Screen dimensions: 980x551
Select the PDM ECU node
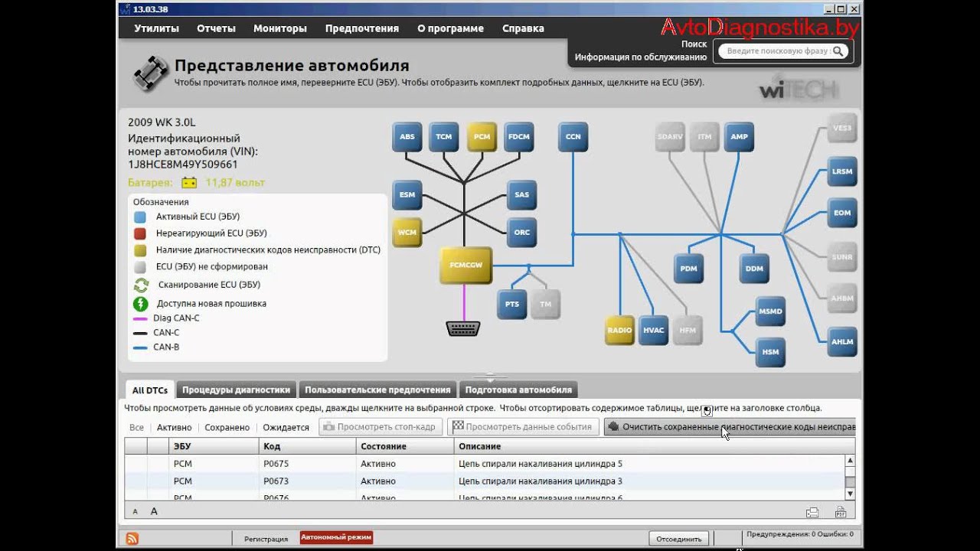[689, 269]
